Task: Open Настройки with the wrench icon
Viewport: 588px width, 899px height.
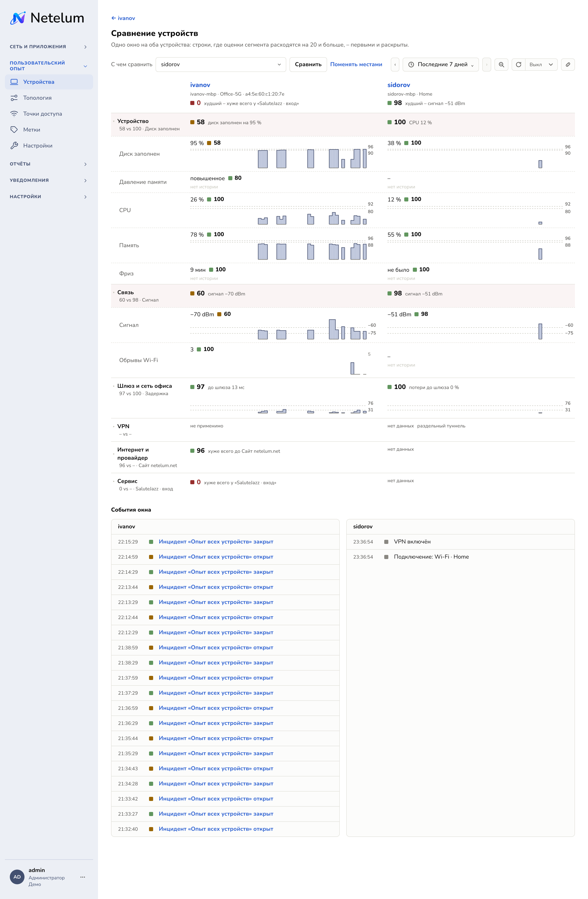Action: click(x=49, y=145)
